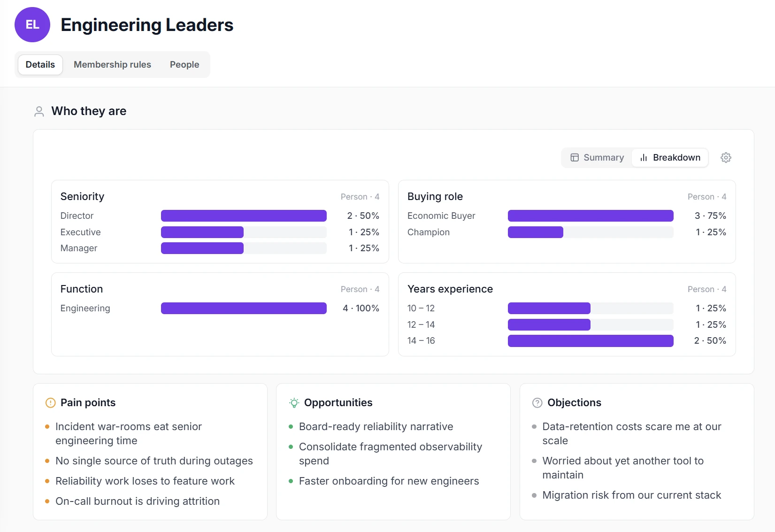Click the Objections question-mark icon
Viewport: 775px width, 532px height.
[x=537, y=403]
